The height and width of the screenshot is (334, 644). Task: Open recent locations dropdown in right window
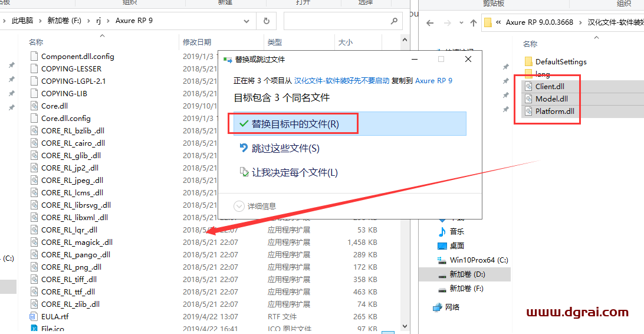tap(461, 22)
